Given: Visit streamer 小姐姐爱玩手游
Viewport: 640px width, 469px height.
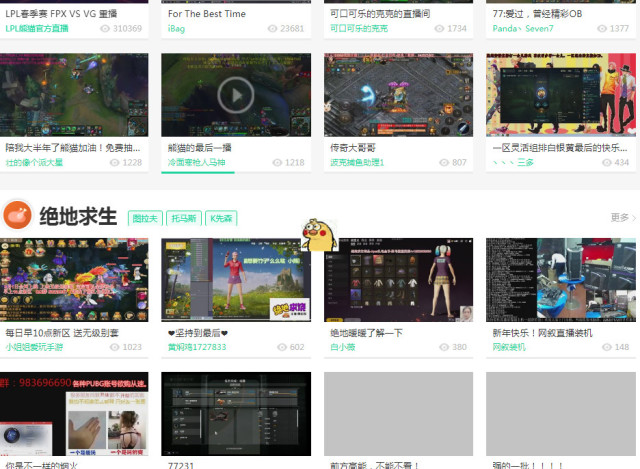Looking at the screenshot, I should point(34,347).
